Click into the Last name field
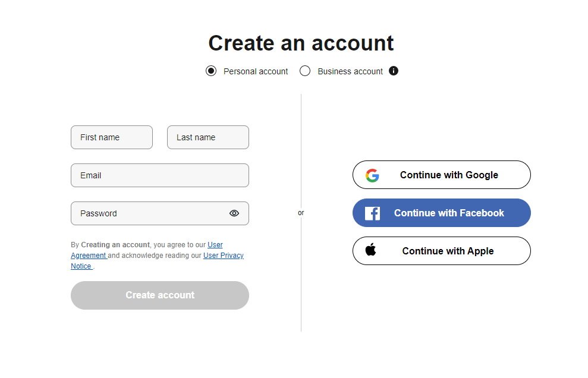 pos(208,137)
